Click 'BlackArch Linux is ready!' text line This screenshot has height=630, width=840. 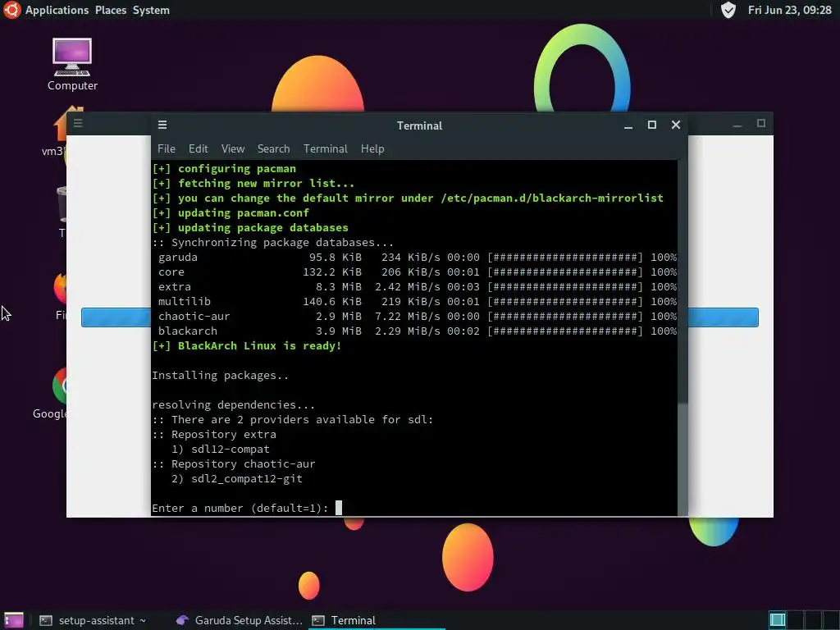point(246,345)
